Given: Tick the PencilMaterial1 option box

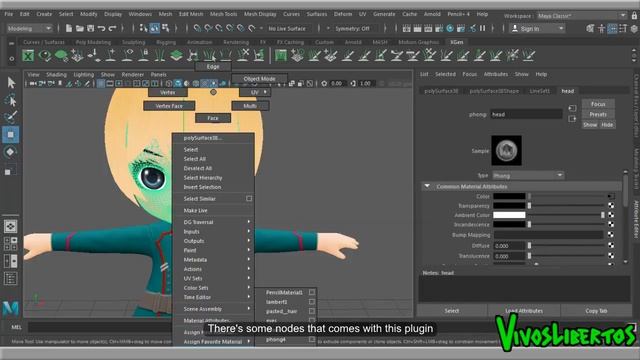Looking at the screenshot, I should pyautogui.click(x=312, y=292).
